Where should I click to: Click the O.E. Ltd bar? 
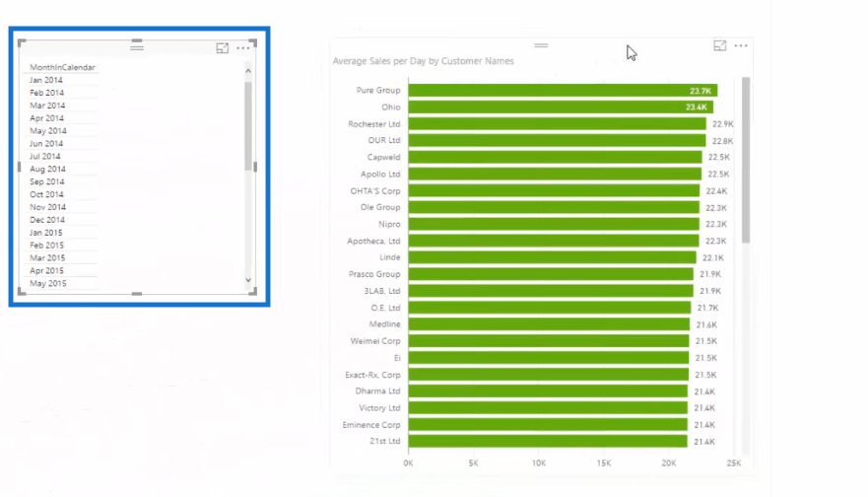click(550, 308)
